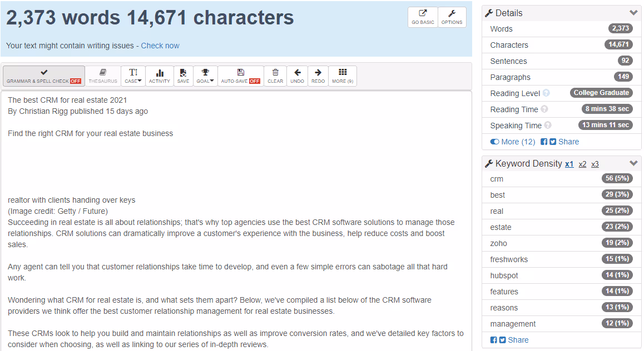The image size is (644, 351).
Task: Click the Paragraphs count badge 149
Action: 623,77
